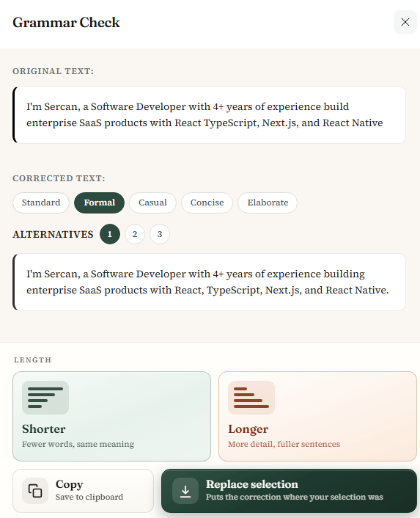420x518 pixels.
Task: Click the corrected text box
Action: point(209,282)
